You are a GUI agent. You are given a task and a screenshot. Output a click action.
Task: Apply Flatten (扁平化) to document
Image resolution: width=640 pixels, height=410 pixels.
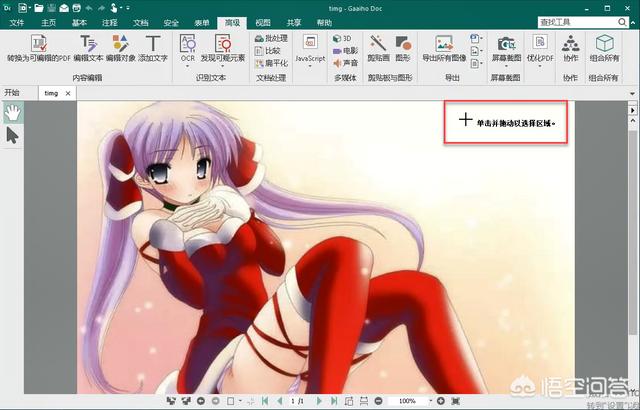(x=271, y=63)
